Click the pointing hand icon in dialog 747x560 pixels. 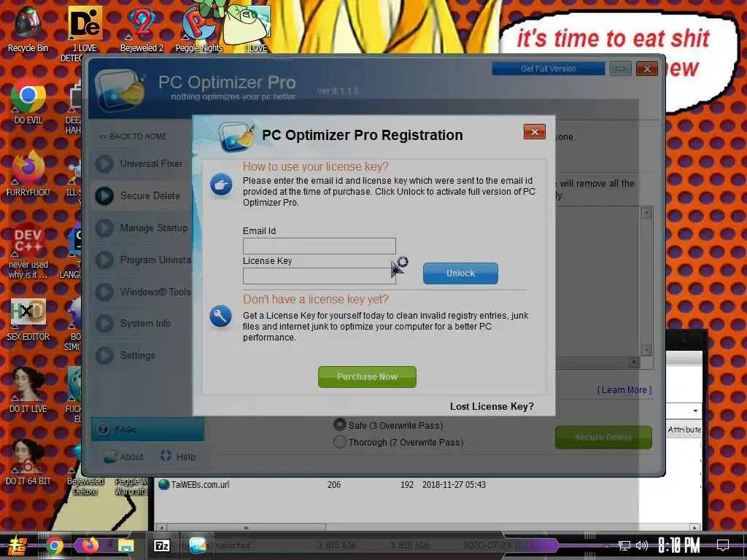(x=221, y=184)
